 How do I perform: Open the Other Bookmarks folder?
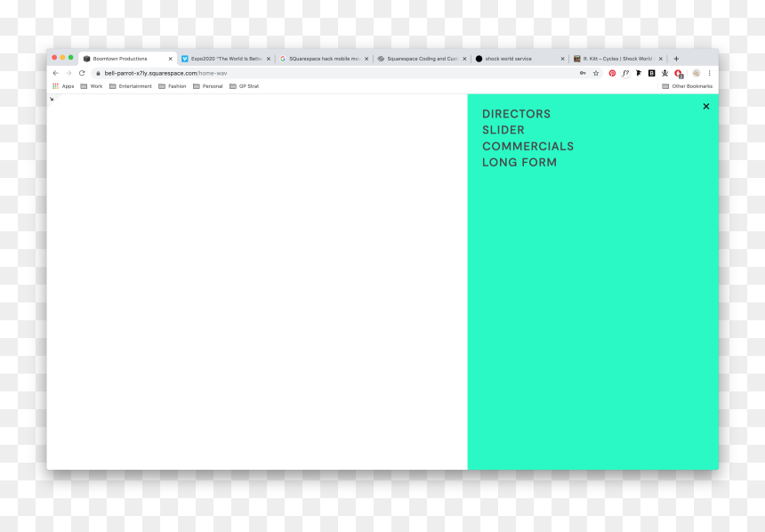(x=687, y=86)
